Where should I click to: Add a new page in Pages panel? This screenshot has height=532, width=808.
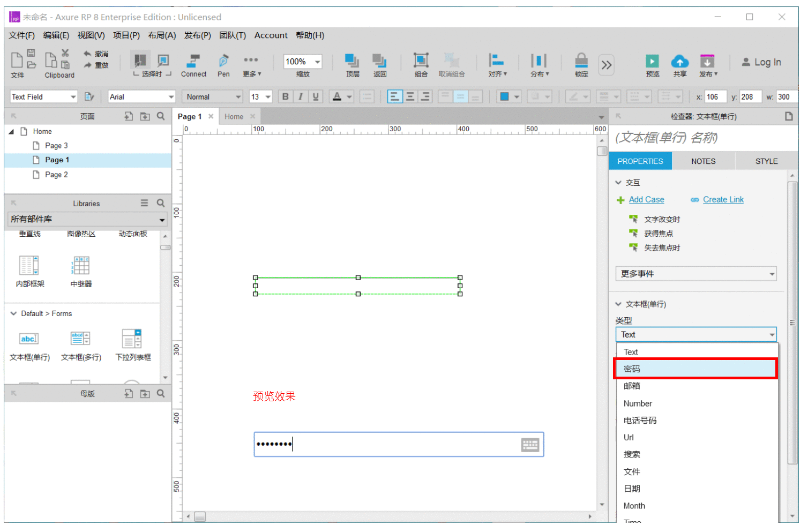(129, 116)
